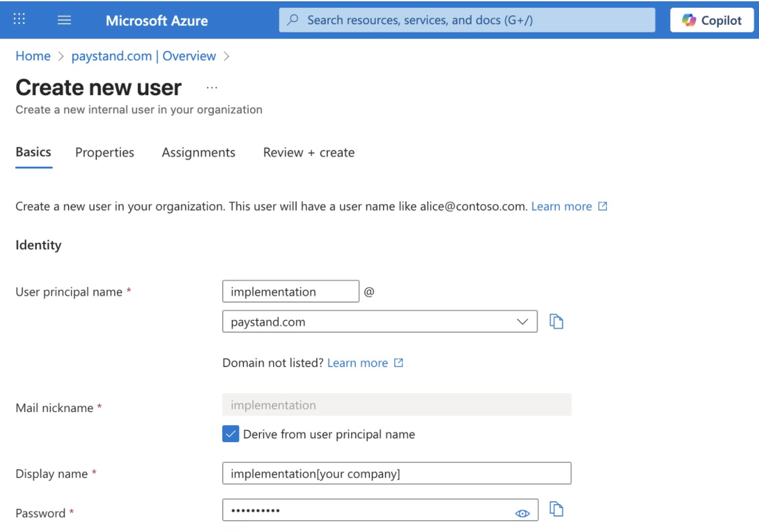Click chevron after paystand.com | Overview breadcrumb

point(226,57)
